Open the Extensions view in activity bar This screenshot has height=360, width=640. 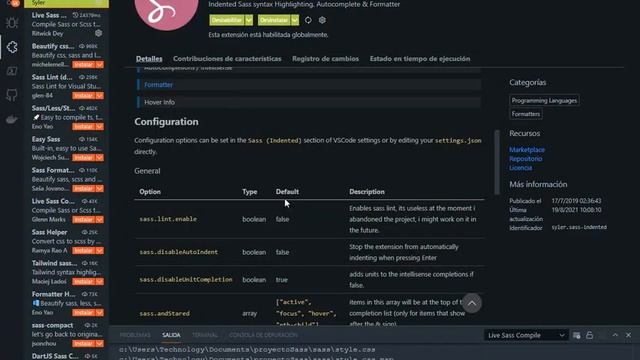(12, 47)
